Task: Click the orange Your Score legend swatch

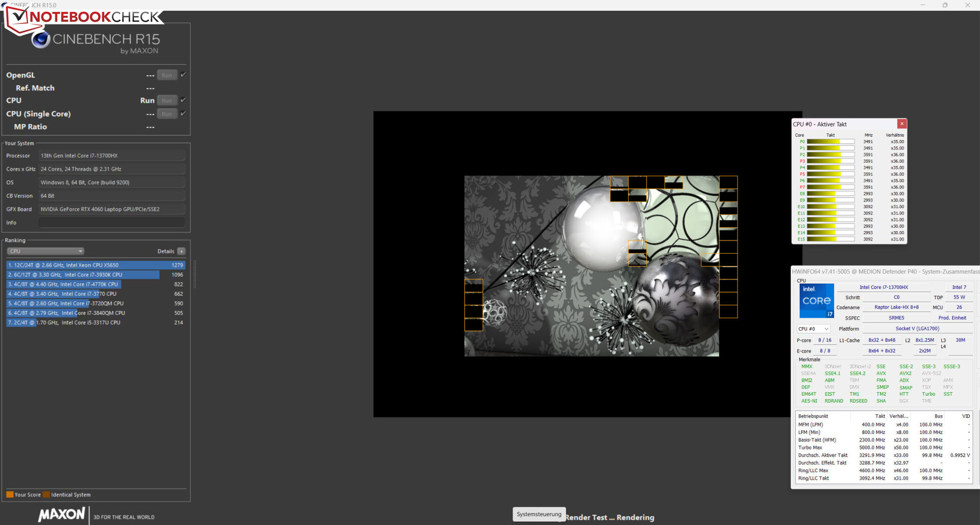Action: [10, 494]
